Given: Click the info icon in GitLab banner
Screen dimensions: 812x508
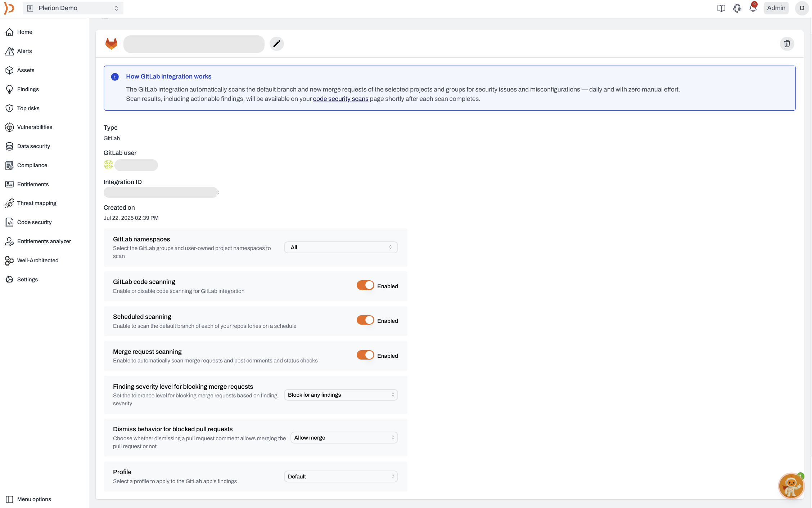Looking at the screenshot, I should [x=115, y=77].
